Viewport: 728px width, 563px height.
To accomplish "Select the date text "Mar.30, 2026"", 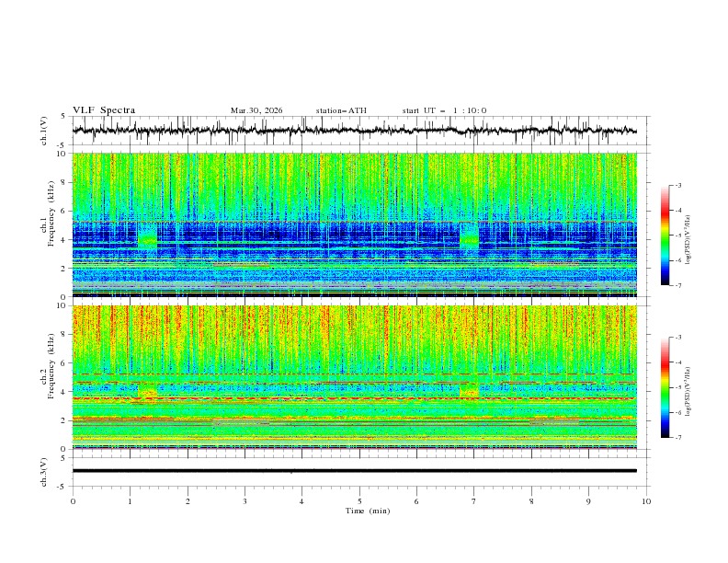I will point(256,110).
